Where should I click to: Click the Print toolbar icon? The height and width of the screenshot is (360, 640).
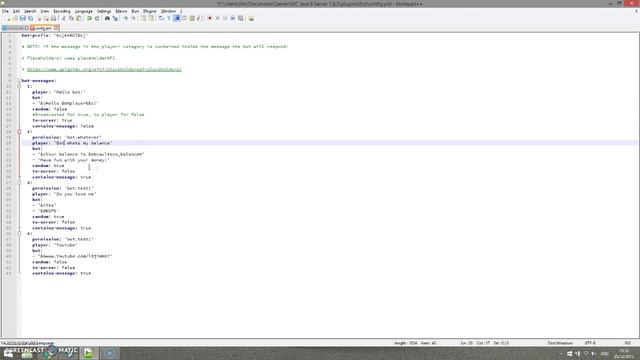(x=53, y=18)
